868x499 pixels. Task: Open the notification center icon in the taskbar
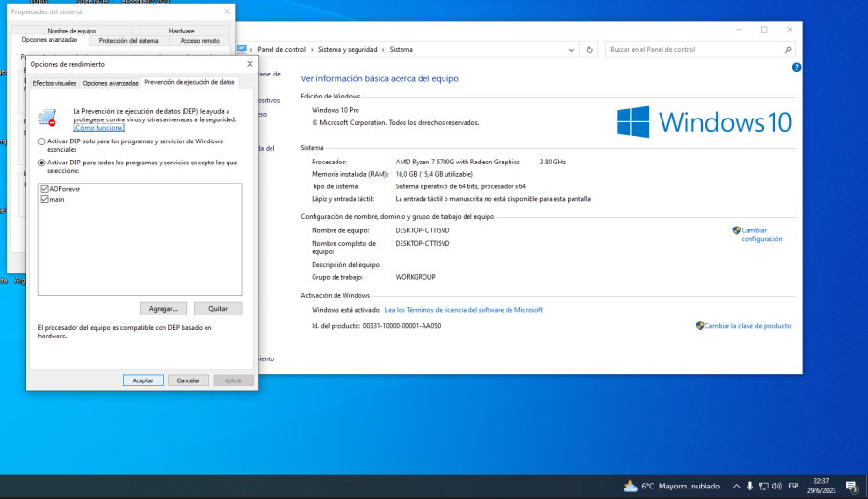[x=851, y=487]
